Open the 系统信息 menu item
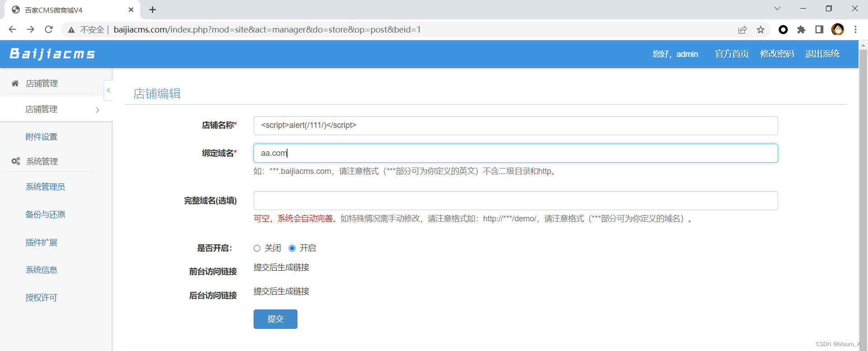868x351 pixels. point(41,270)
